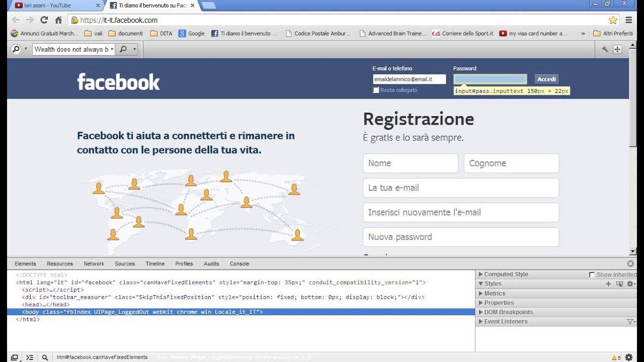Bookmark this page with the star icon

pos(613,20)
